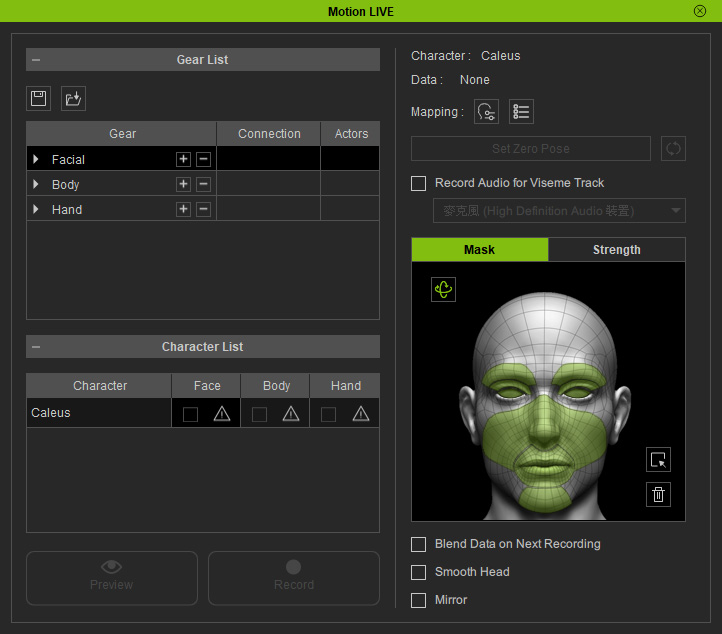Check the Face checkbox for Caleus
The height and width of the screenshot is (634, 722).
click(190, 414)
